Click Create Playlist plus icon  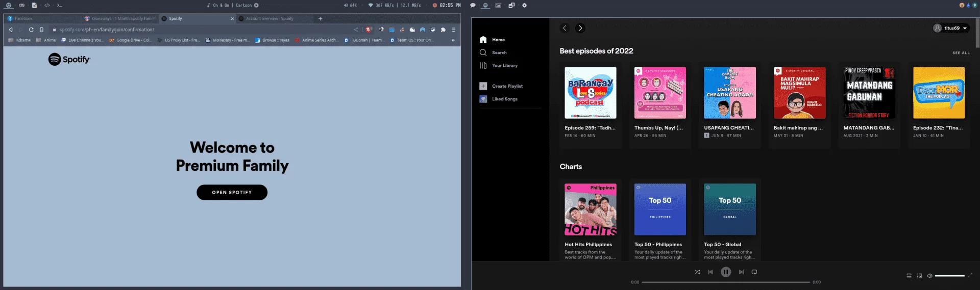(x=483, y=86)
